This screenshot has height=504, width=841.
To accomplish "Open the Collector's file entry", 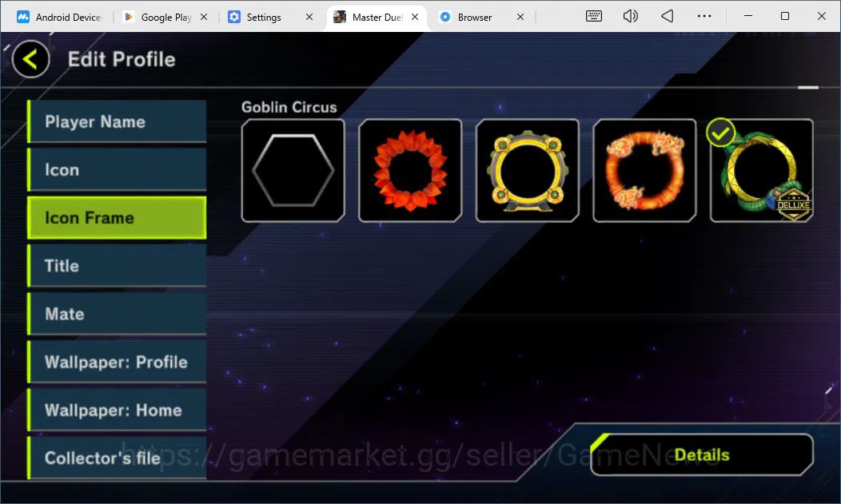I will tap(117, 458).
